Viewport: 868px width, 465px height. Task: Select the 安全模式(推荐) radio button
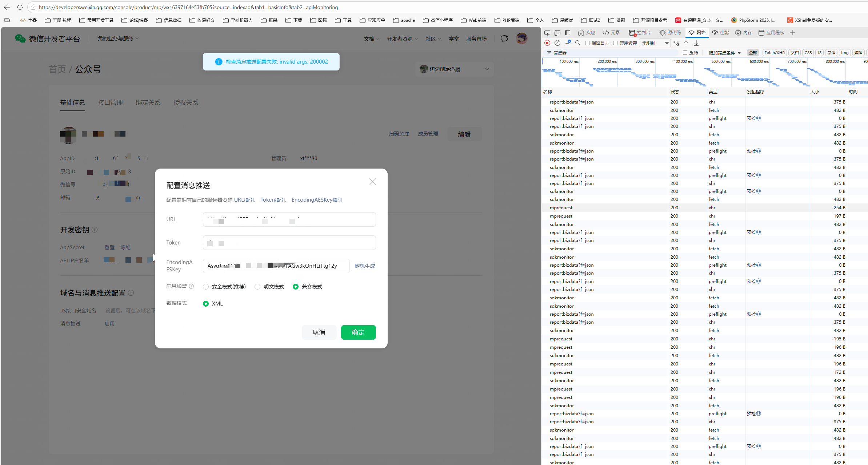pyautogui.click(x=206, y=287)
